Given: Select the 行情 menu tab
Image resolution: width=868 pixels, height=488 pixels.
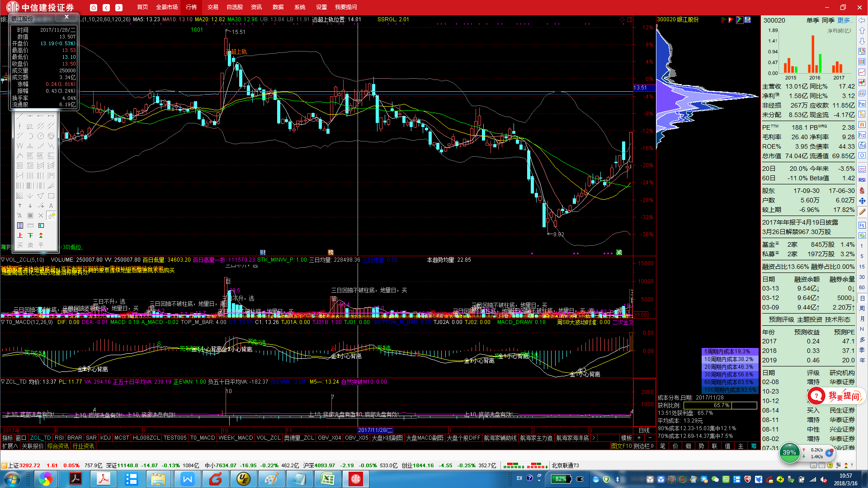Looking at the screenshot, I should click(191, 7).
